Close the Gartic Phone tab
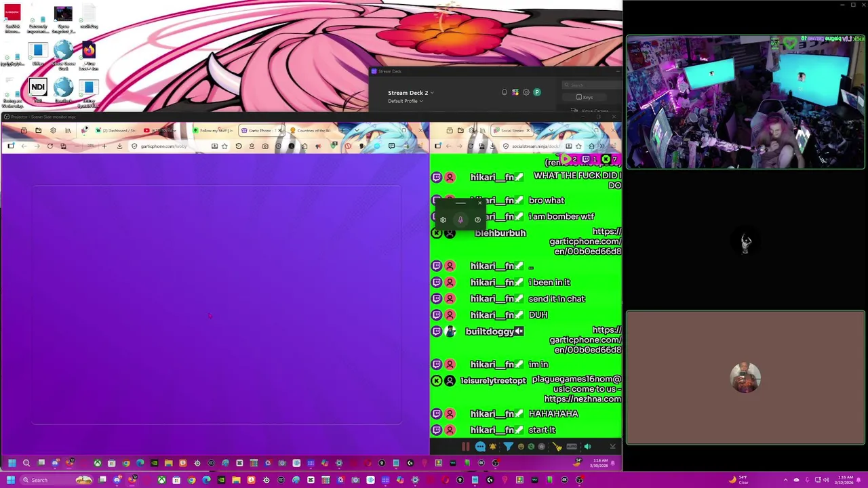 pos(279,130)
